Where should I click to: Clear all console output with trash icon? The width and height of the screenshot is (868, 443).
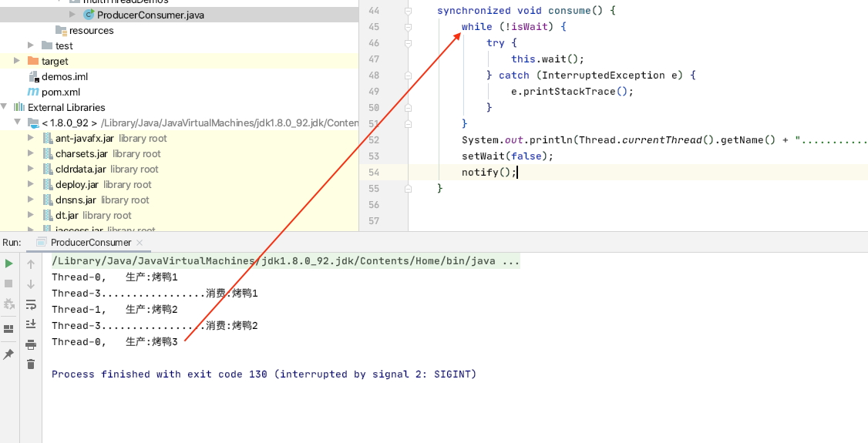click(x=31, y=364)
